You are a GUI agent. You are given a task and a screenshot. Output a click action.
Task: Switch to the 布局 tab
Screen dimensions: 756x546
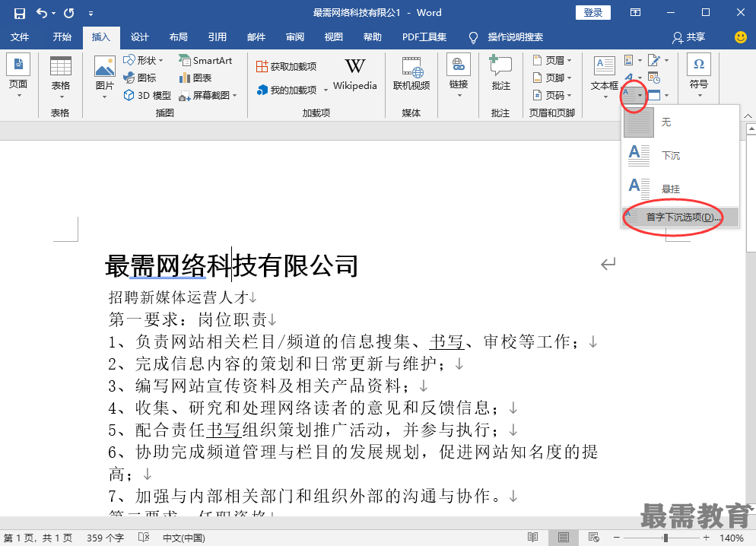tap(179, 37)
